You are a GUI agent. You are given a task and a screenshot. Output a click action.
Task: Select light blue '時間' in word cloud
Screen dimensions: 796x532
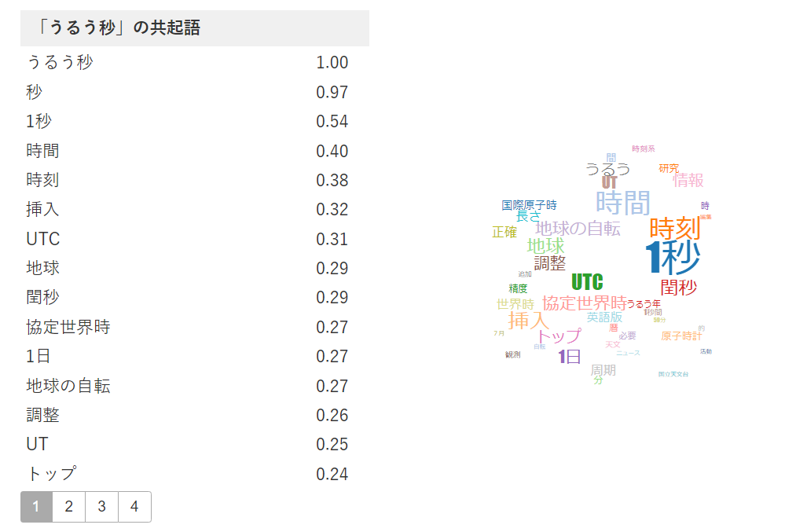[x=623, y=202]
